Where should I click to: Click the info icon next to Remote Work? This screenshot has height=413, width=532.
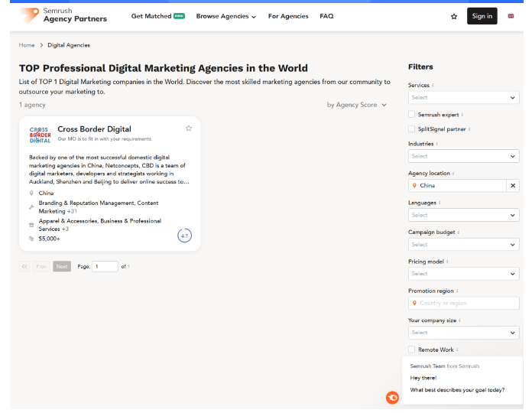[x=457, y=350]
